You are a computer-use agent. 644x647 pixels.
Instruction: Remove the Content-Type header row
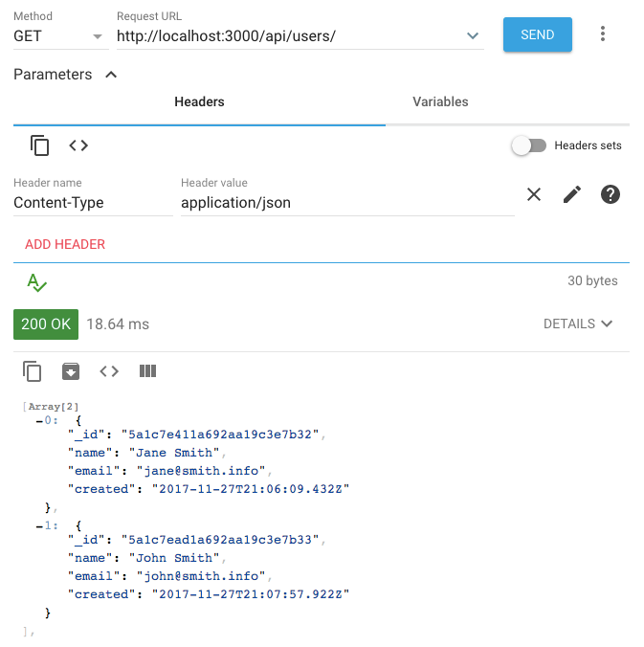click(x=534, y=194)
